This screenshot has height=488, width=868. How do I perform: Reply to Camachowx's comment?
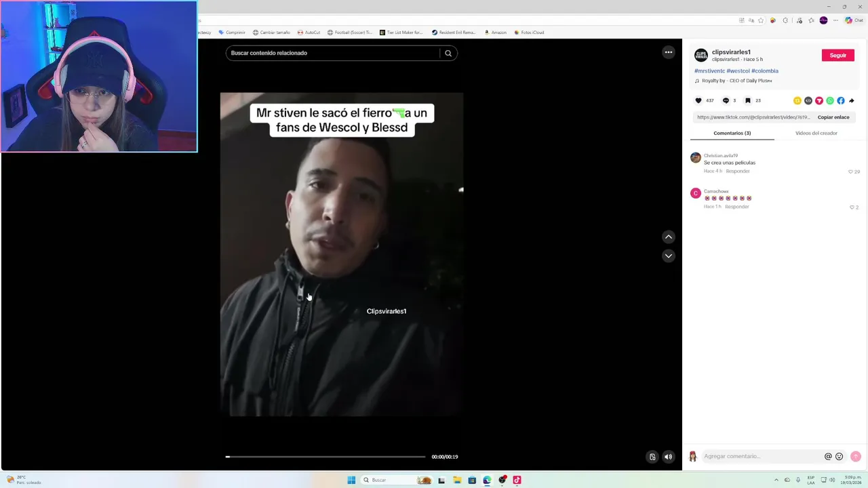click(x=736, y=206)
